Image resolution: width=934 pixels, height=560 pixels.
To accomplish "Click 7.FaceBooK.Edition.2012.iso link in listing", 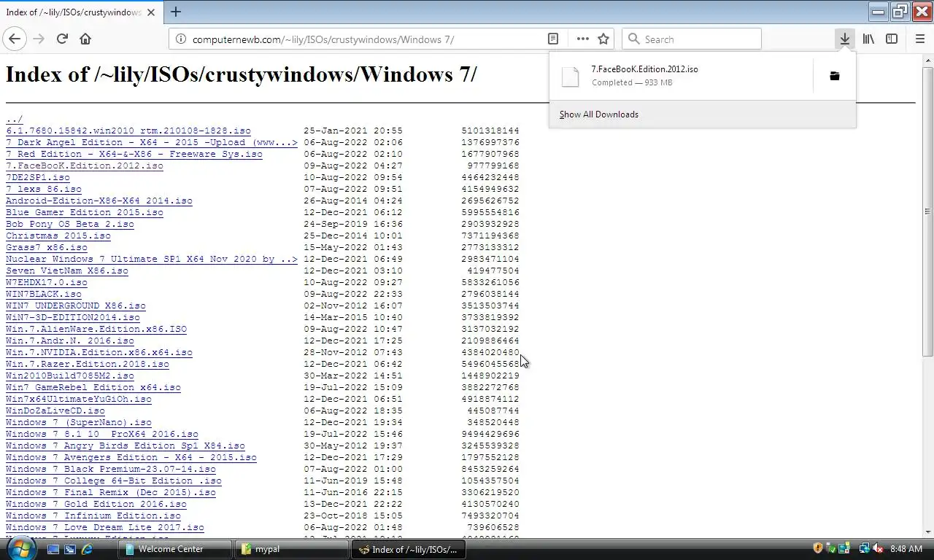I will point(84,166).
